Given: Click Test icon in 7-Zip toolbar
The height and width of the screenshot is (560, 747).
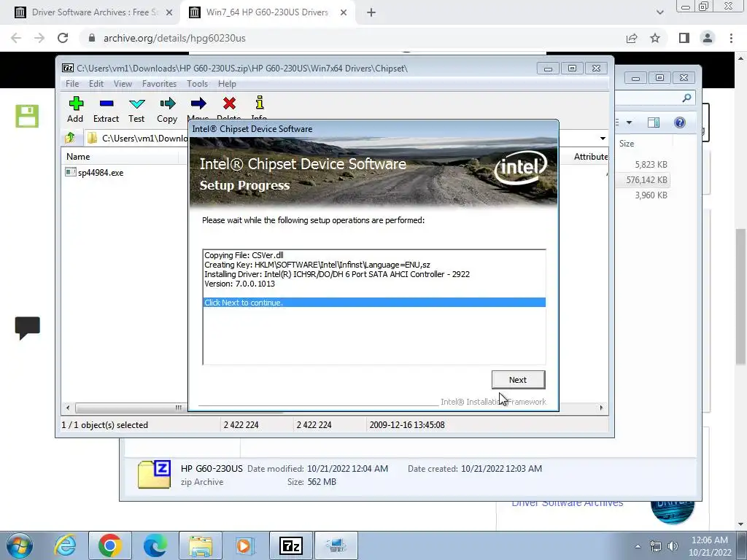Looking at the screenshot, I should pos(136,104).
